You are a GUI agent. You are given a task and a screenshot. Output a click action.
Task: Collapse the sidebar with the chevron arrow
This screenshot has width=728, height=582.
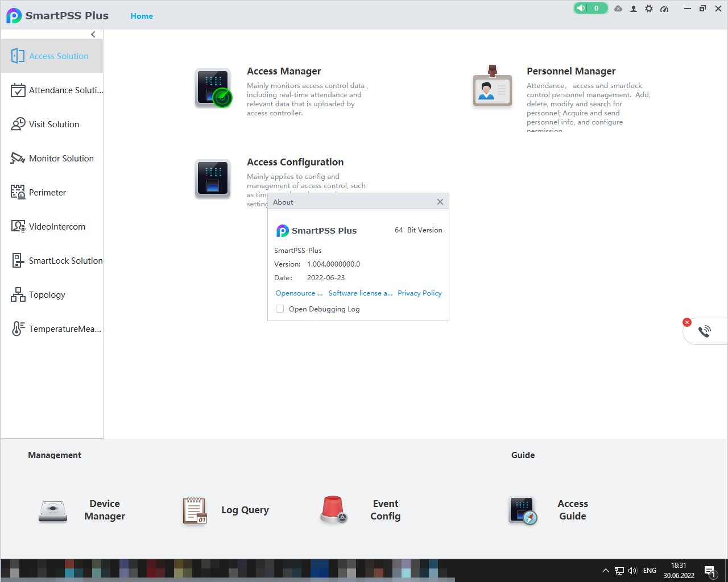click(93, 35)
